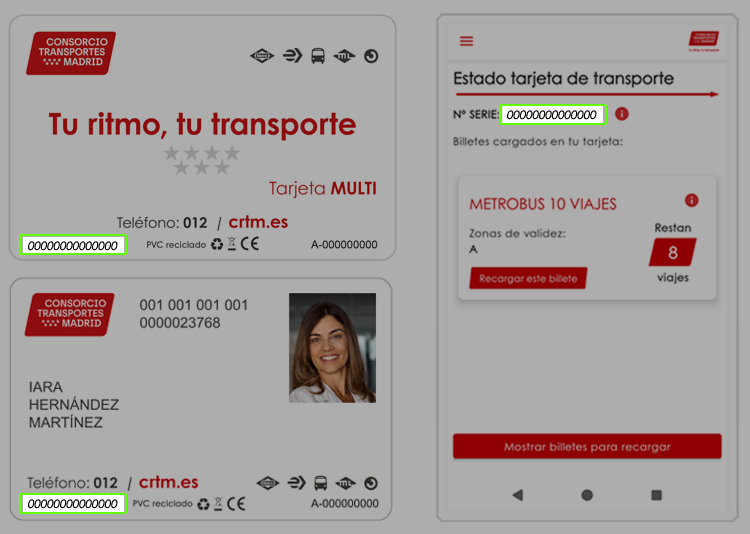Screen dimensions: 750x534
Task: Click 'Teléfono: 012' on Multi card
Action: pos(162,222)
